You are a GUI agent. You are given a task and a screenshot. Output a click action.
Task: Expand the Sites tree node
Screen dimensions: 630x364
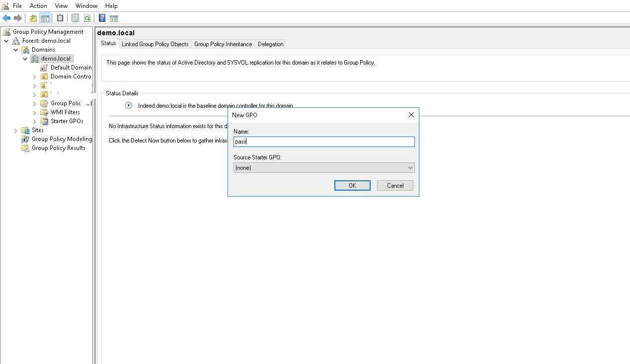click(16, 131)
